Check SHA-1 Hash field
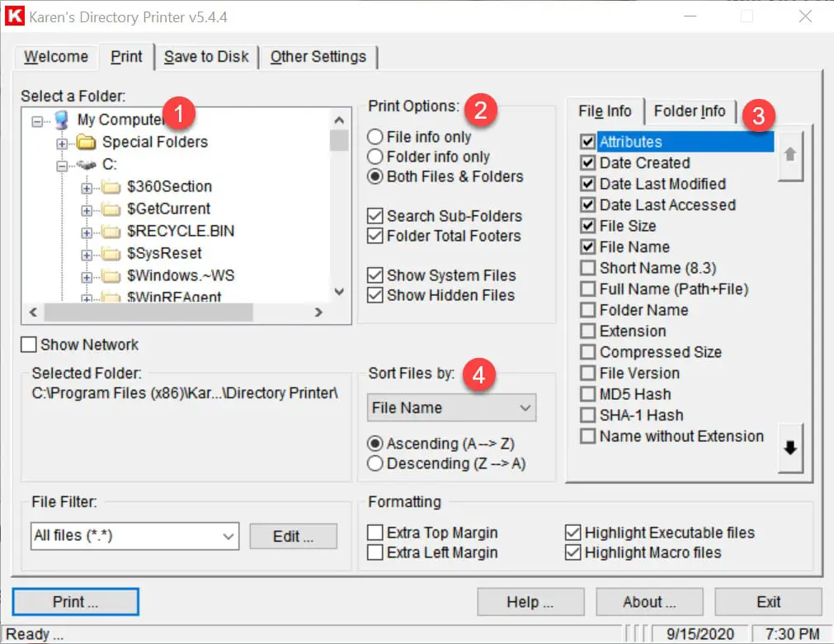This screenshot has height=644, width=834. point(587,416)
